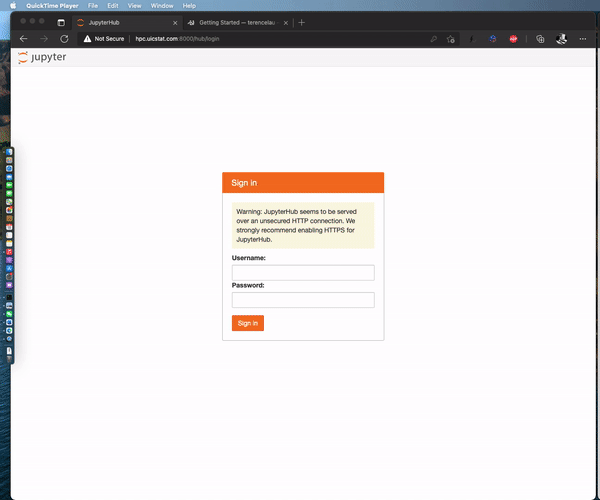Reload the JupyterHub page
Screen dimensions: 600x500
click(64, 39)
